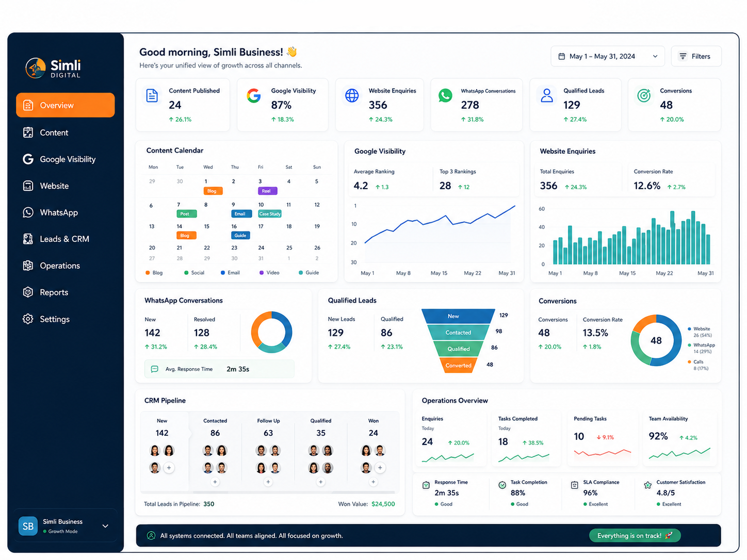Click the Reports sidebar icon
747x560 pixels.
click(28, 292)
